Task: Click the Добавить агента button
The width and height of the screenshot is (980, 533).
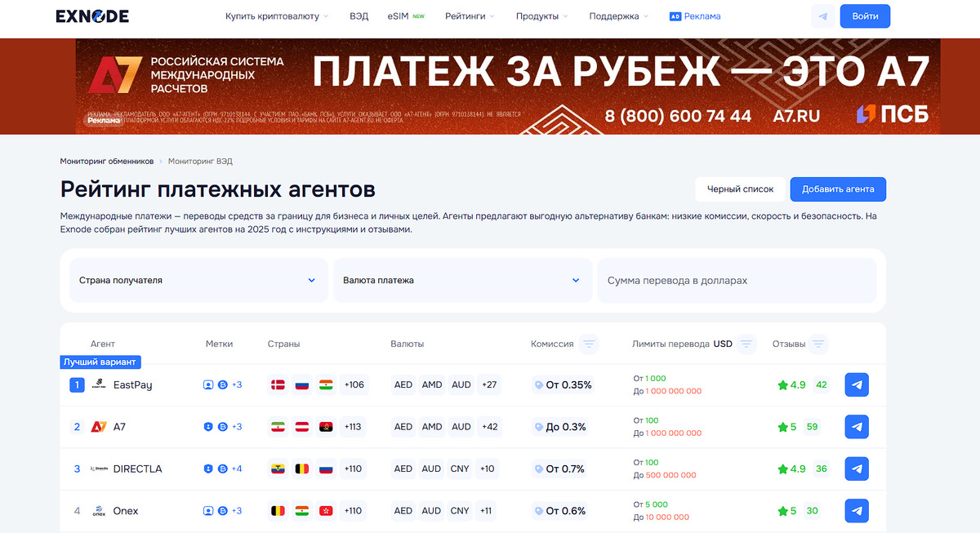Action: pos(838,189)
